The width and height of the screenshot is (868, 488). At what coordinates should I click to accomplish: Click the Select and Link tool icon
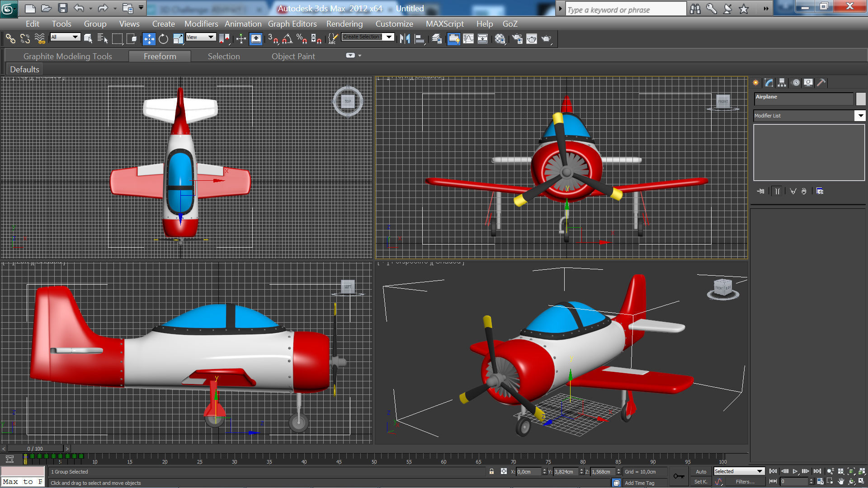click(10, 39)
